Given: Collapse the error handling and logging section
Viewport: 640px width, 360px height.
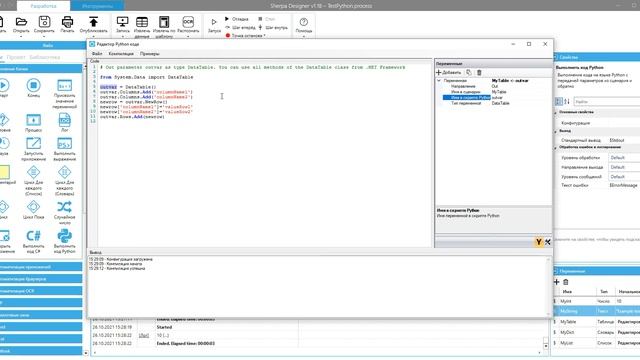Looking at the screenshot, I should tap(556, 147).
